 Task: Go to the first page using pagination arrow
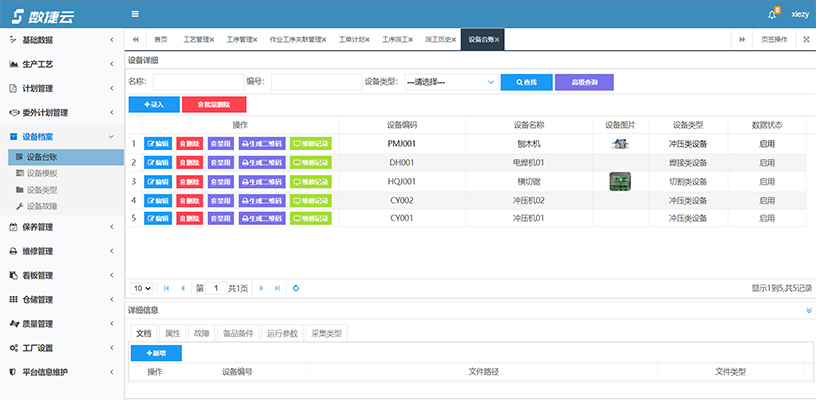tap(166, 288)
